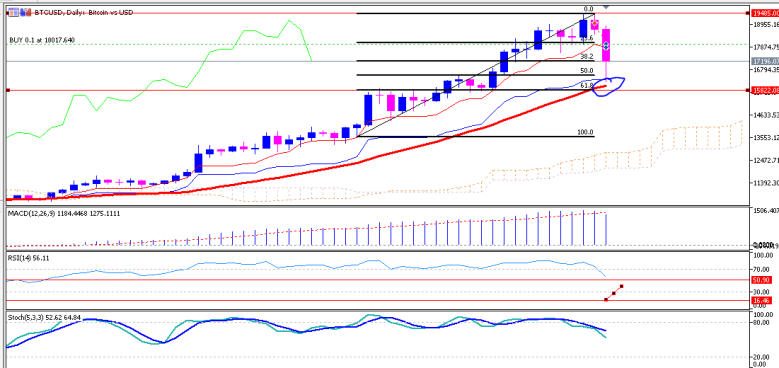
Task: Select left anchor point of 15822 horizontal line
Action: click(8, 90)
